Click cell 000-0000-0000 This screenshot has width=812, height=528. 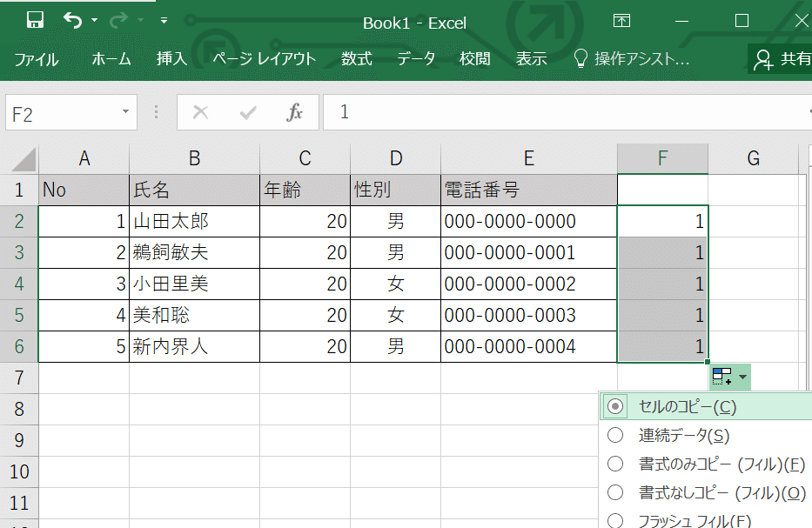point(529,222)
